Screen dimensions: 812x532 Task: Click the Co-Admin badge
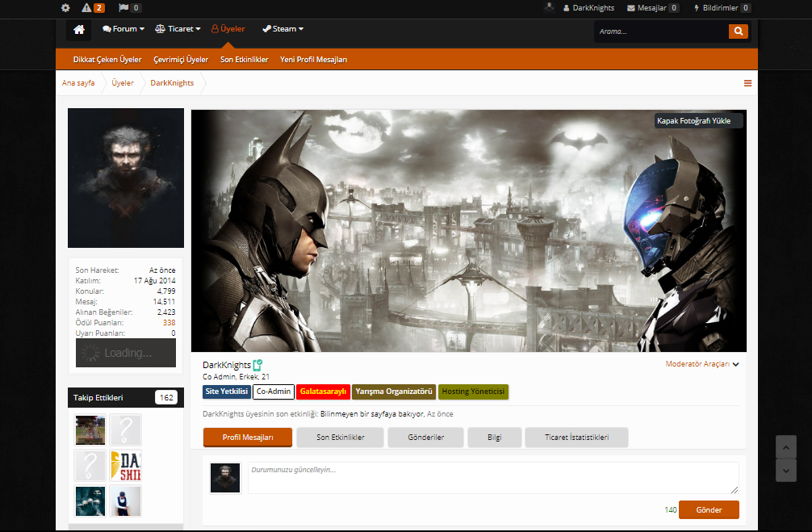(274, 392)
